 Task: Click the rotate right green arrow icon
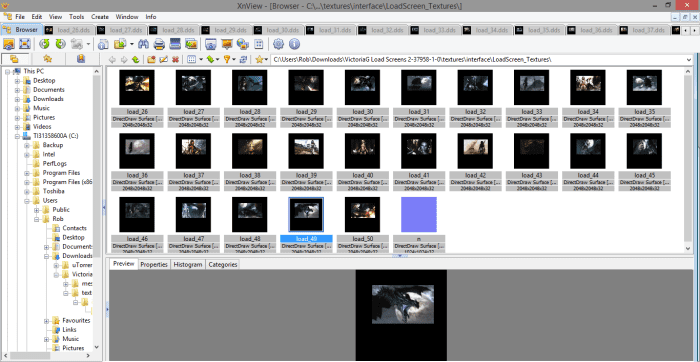click(60, 44)
